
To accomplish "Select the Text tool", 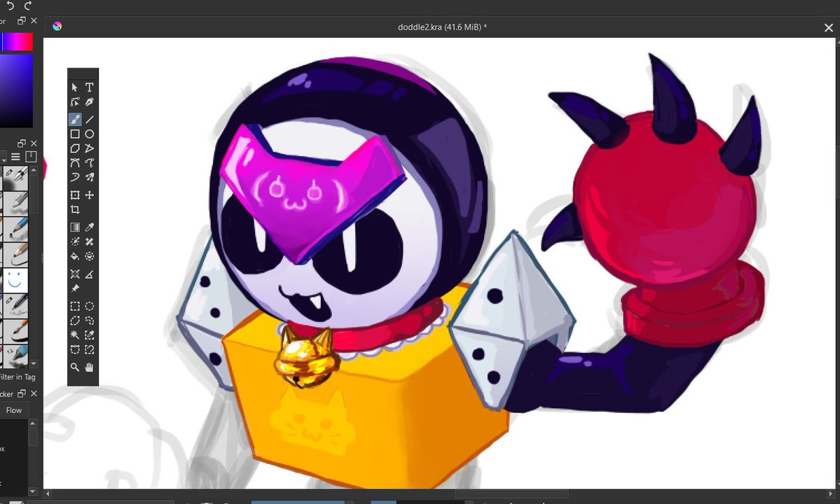I will click(x=90, y=87).
